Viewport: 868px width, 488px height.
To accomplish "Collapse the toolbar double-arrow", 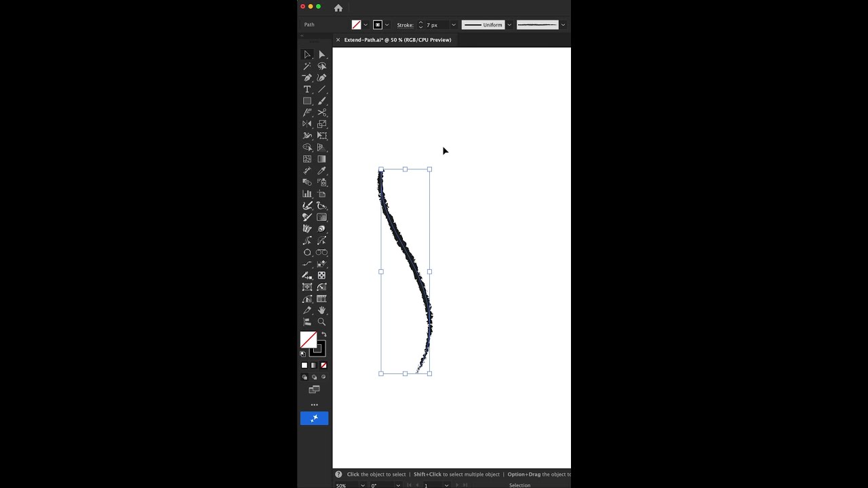I will pyautogui.click(x=302, y=36).
